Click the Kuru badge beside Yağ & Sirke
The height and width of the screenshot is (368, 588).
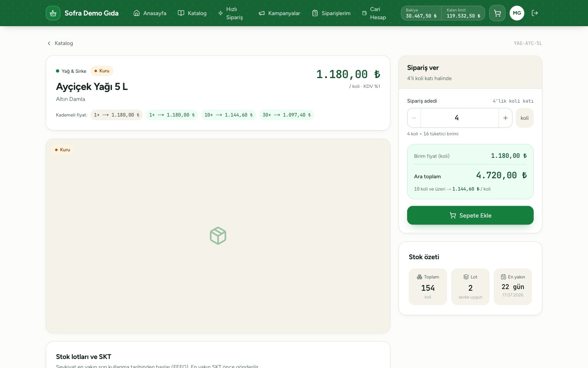click(102, 71)
